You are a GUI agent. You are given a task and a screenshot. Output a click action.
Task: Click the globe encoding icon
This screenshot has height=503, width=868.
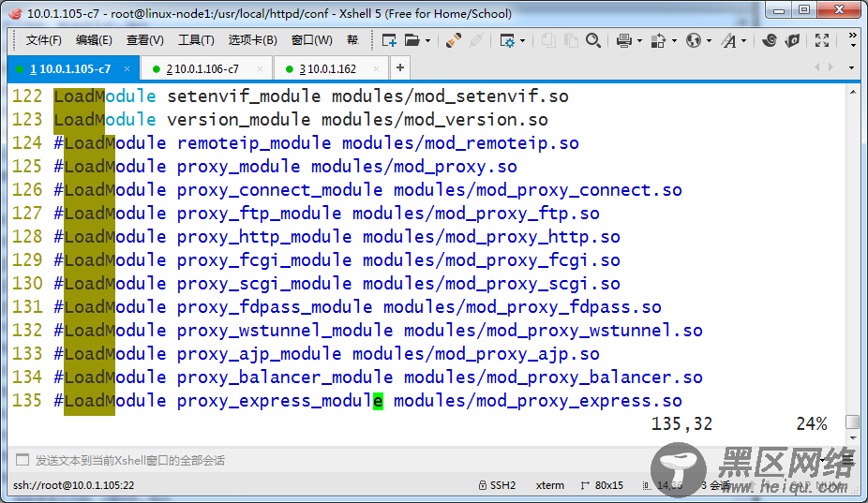[694, 40]
